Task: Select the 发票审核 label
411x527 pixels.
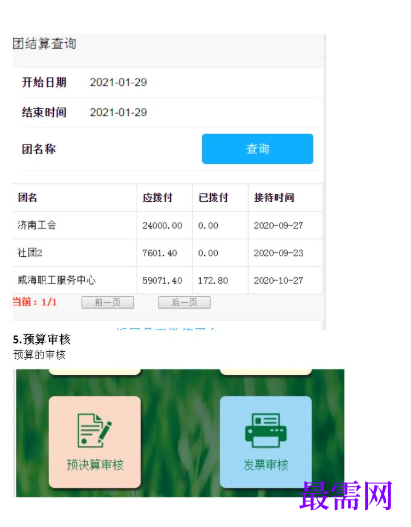Action: point(266,465)
